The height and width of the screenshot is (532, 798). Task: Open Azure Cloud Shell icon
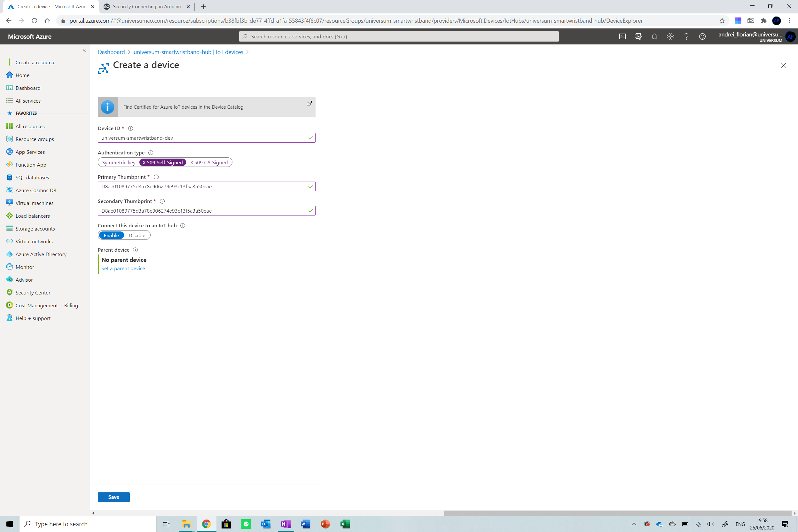click(622, 36)
